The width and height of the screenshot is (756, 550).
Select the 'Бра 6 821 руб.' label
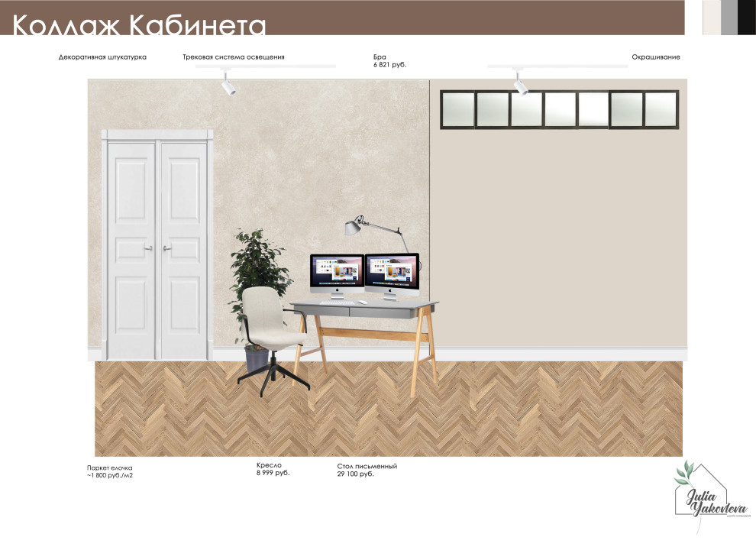389,61
